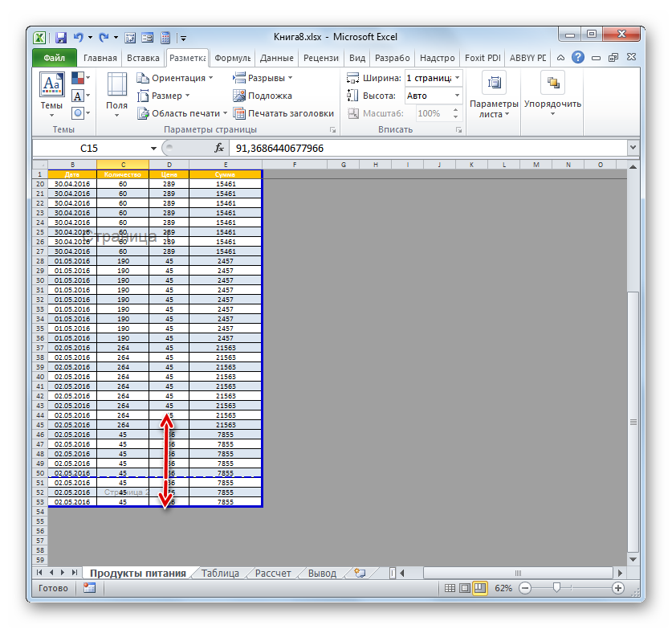
Task: Click the formula bar value field
Action: [x=427, y=149]
